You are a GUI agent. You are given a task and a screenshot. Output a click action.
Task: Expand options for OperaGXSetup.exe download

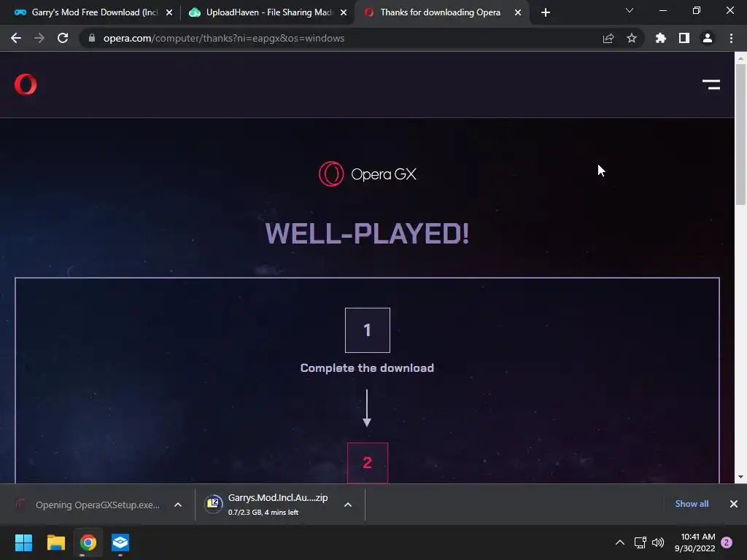pos(178,505)
